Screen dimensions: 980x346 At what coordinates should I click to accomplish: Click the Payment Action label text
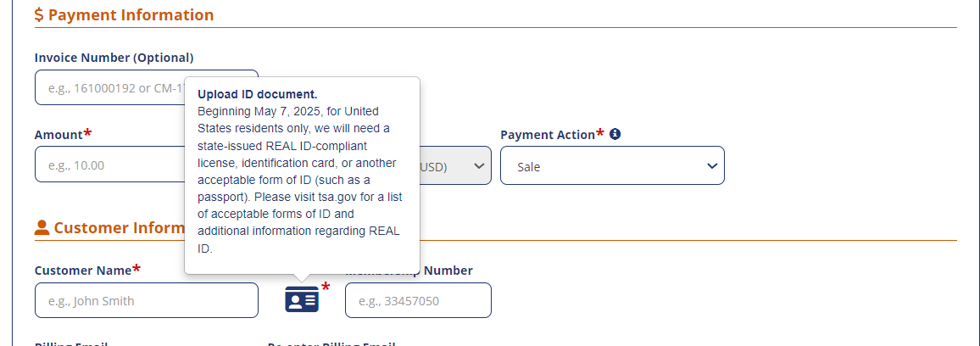coord(548,135)
